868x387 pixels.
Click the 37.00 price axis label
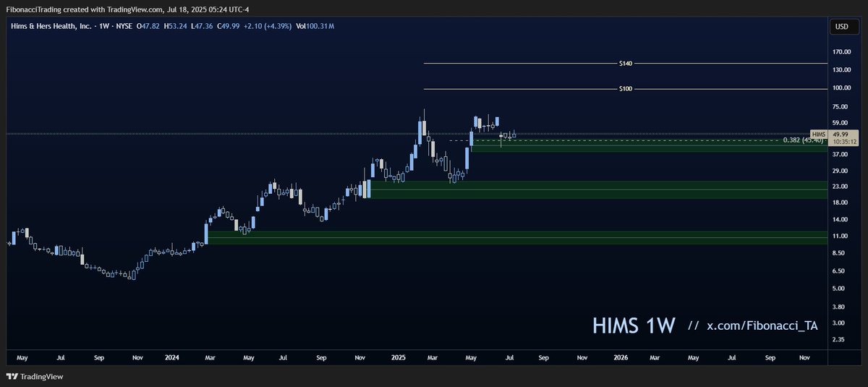(x=840, y=155)
